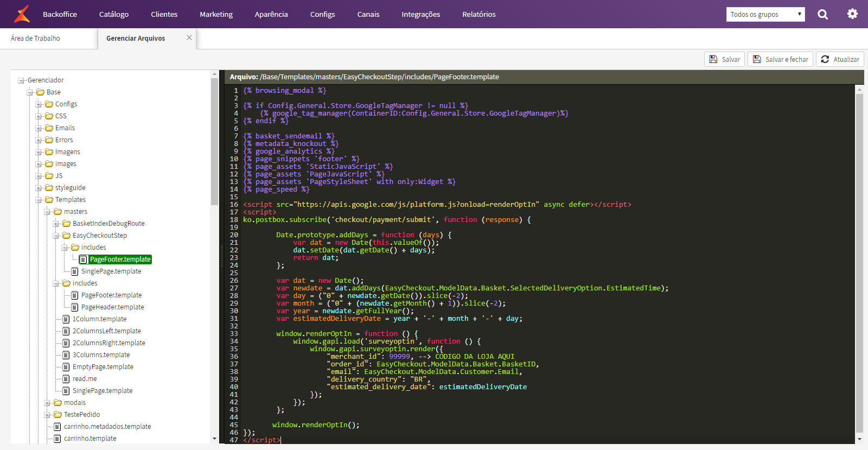Open the Integrações menu
Screen dimensions: 868x450
click(x=421, y=14)
